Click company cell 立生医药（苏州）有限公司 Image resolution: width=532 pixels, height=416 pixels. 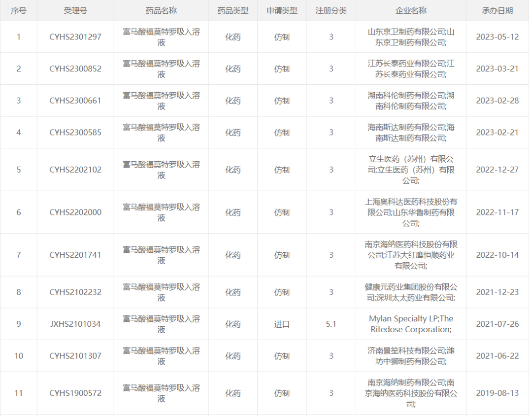[x=411, y=170]
